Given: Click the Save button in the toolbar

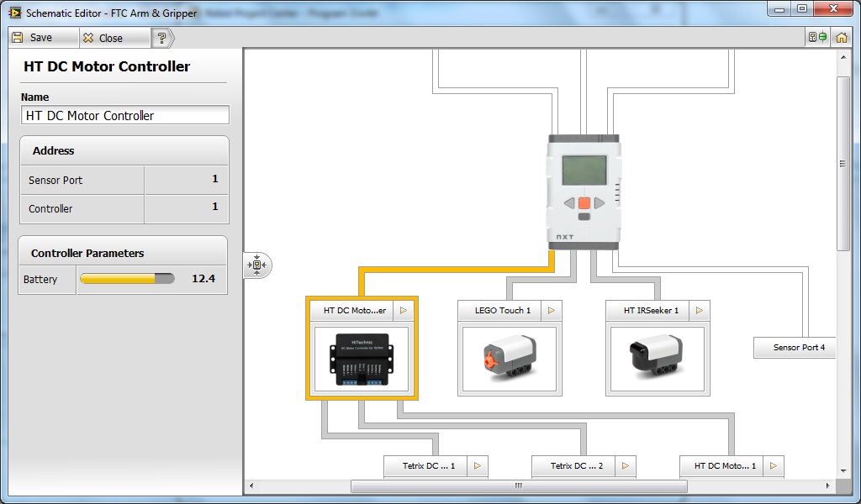Looking at the screenshot, I should coord(33,38).
